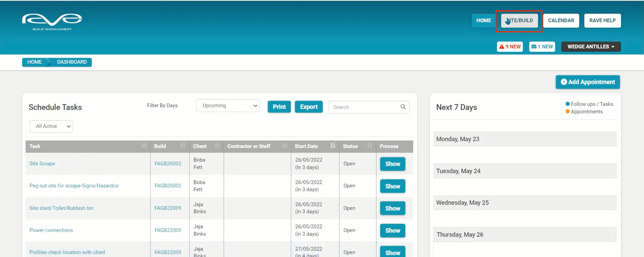Screen dimensions: 644x257
Task: Open the All Active dropdown
Action: pos(51,126)
